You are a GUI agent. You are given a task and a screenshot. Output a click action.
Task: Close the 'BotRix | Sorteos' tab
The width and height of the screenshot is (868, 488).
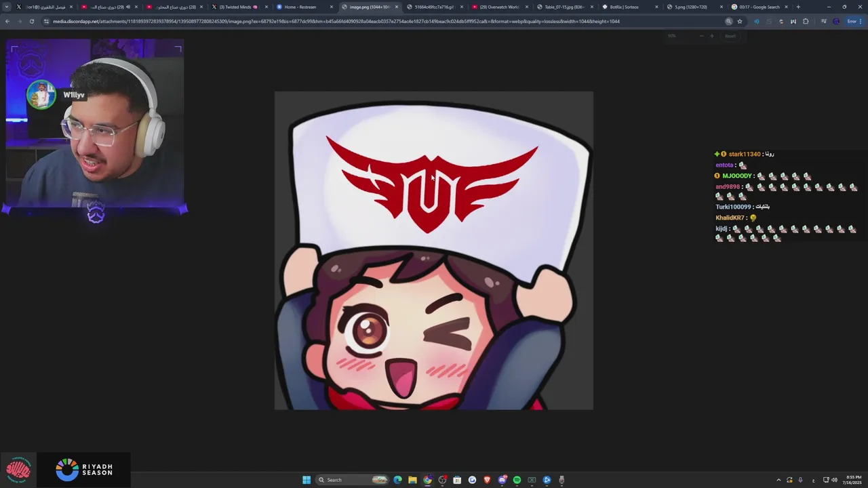click(656, 7)
